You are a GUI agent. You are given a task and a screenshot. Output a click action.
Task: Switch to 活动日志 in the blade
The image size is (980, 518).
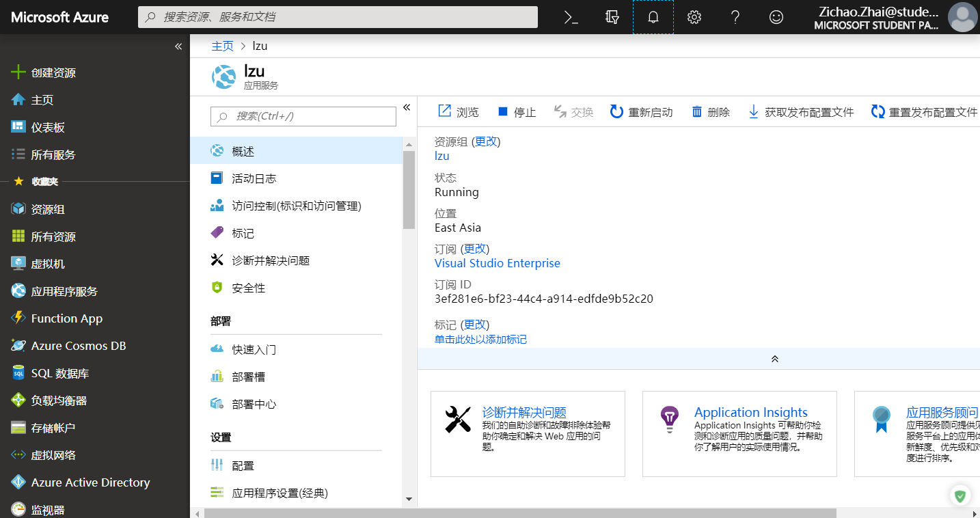[x=253, y=178]
